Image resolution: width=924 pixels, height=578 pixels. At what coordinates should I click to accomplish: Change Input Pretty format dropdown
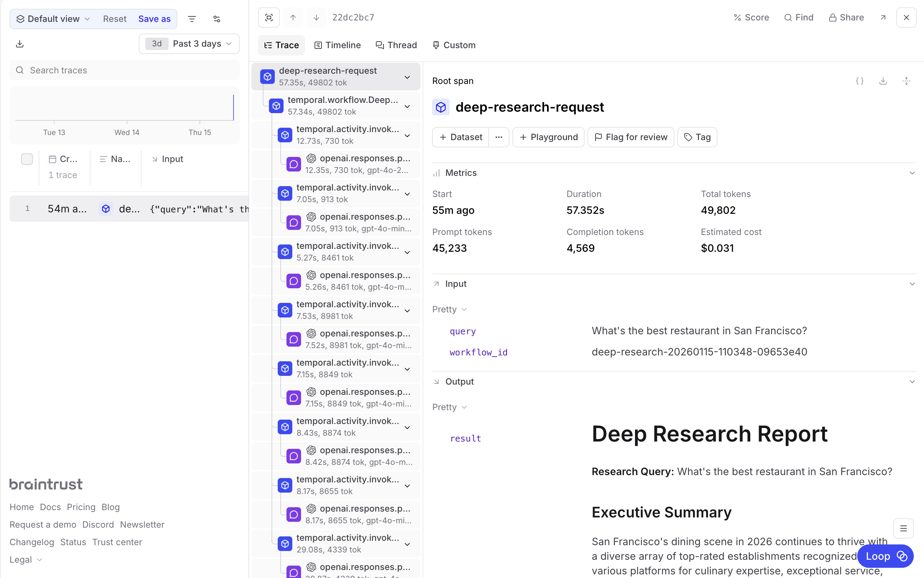(x=449, y=309)
